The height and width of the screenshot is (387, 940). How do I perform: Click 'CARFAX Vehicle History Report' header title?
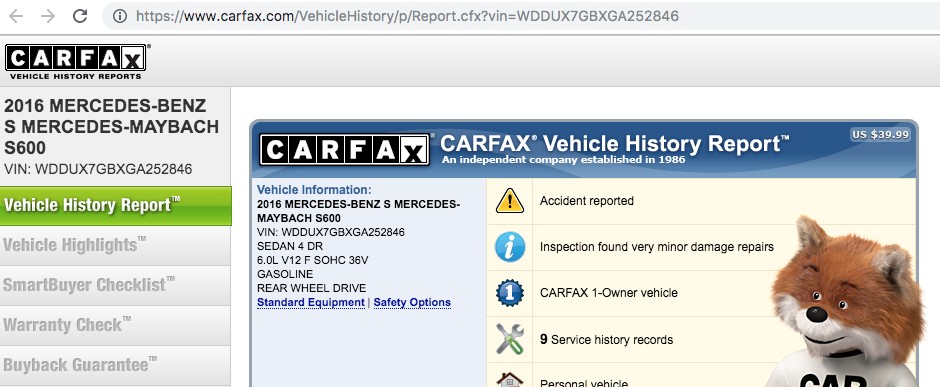pos(614,144)
